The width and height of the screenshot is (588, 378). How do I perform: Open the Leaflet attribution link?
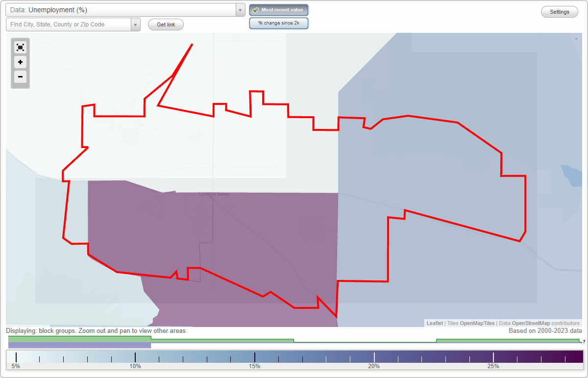[435, 324]
